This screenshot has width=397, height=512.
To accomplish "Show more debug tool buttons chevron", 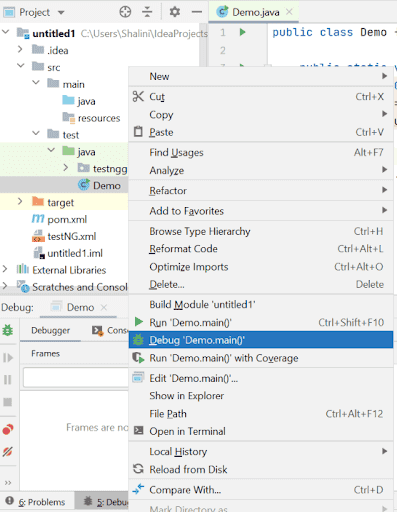I will click(x=8, y=483).
